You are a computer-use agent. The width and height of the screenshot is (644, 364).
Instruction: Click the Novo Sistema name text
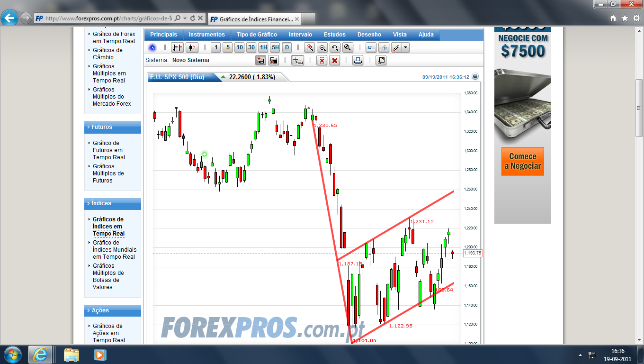point(190,60)
